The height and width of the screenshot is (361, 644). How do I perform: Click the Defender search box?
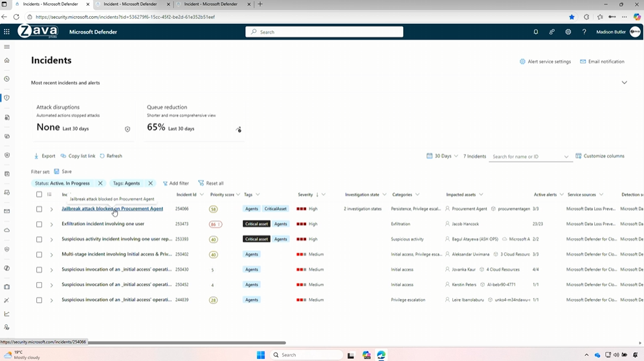point(324,32)
